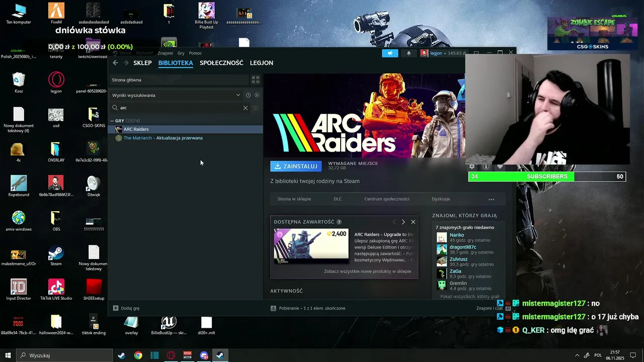
Task: Expand the Wyniki wyszukiwania dropdown
Action: 238,95
